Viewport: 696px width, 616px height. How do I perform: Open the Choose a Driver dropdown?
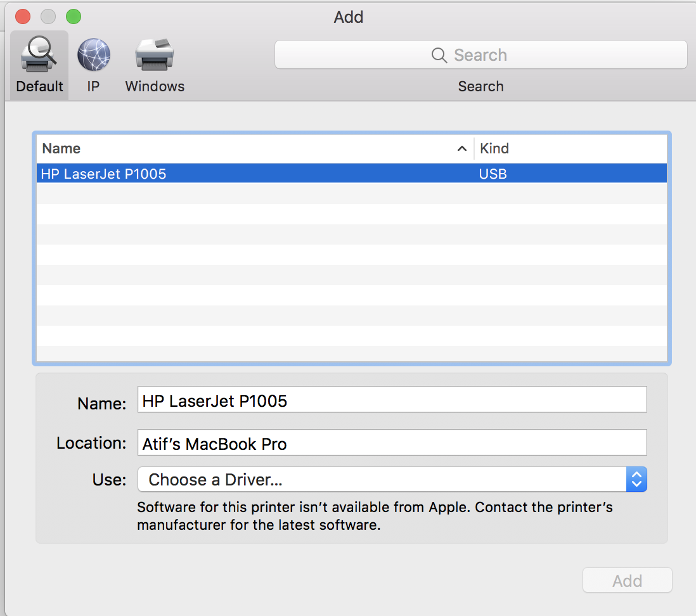[x=392, y=479]
